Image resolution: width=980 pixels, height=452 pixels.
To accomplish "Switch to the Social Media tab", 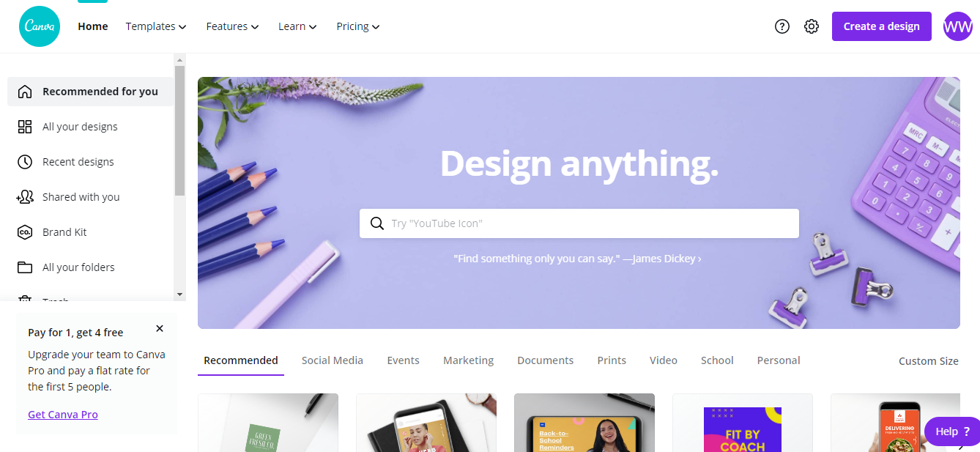I will 333,360.
